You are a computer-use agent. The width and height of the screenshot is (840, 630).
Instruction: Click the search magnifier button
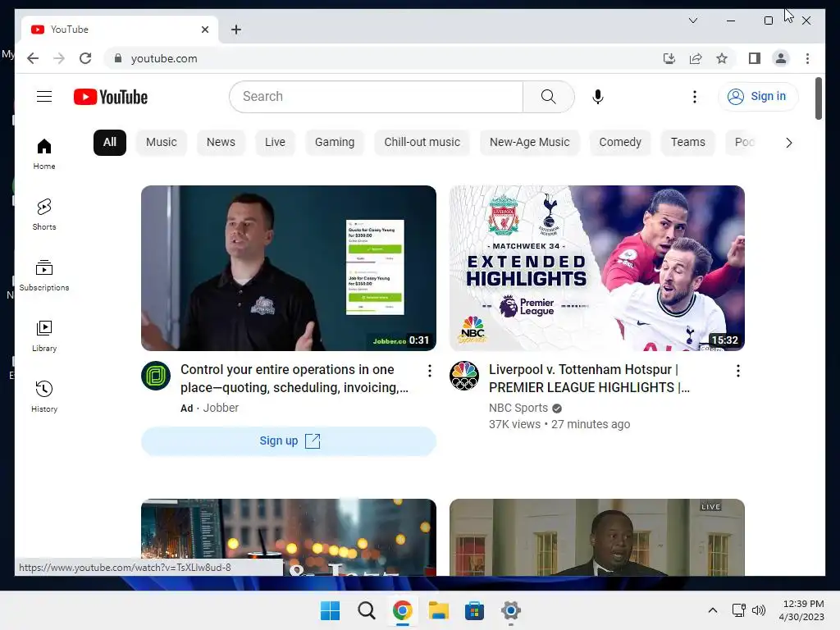[x=548, y=97]
